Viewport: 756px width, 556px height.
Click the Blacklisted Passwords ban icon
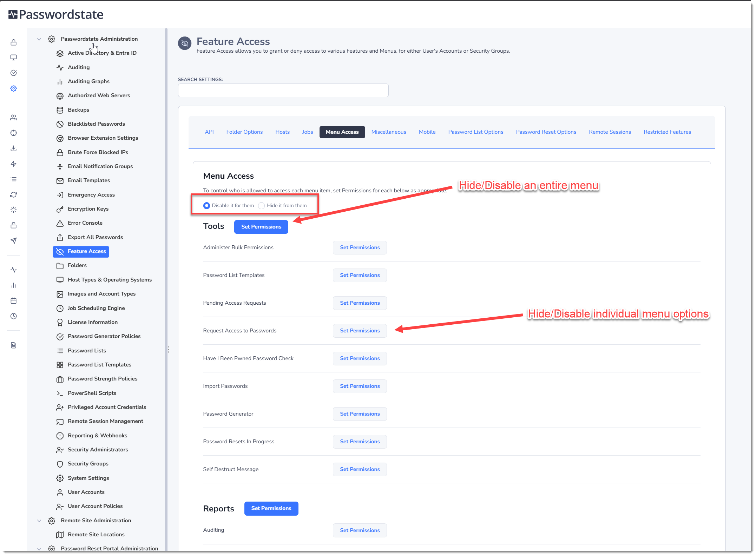(x=60, y=124)
